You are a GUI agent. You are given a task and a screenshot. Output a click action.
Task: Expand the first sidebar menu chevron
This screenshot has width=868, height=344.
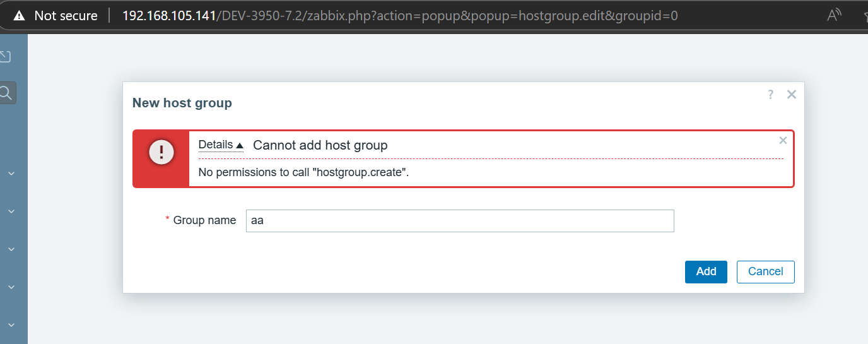[x=11, y=173]
